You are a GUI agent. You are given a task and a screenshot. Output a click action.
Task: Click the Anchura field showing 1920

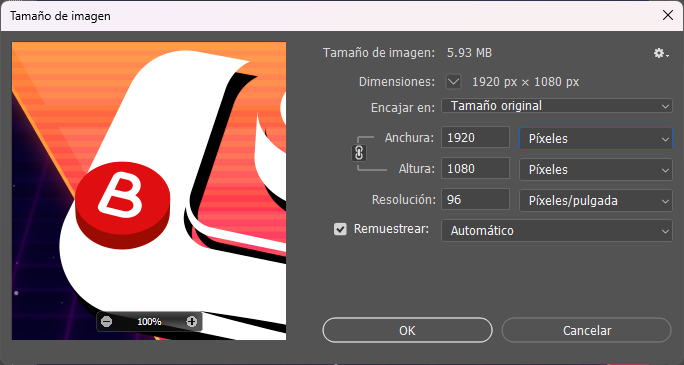(x=475, y=137)
